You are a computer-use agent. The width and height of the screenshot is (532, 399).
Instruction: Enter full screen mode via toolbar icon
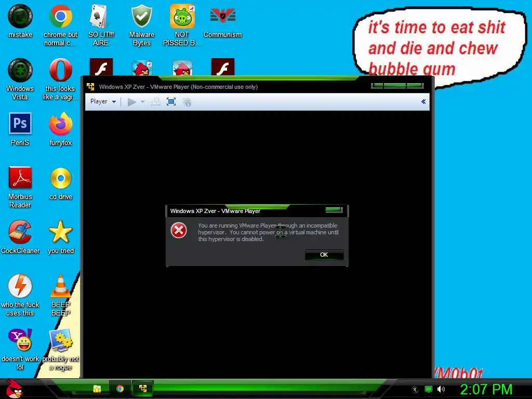click(x=171, y=102)
